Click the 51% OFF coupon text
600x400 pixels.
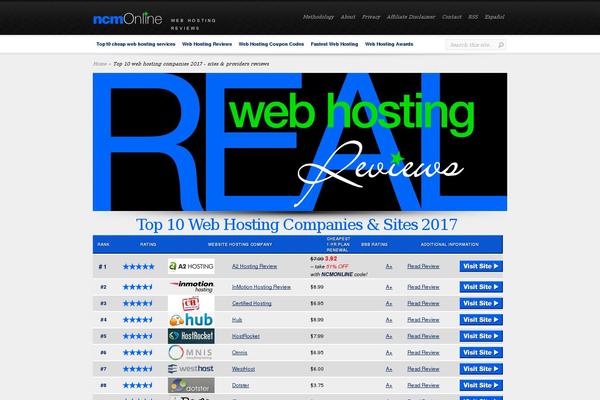[x=337, y=266]
